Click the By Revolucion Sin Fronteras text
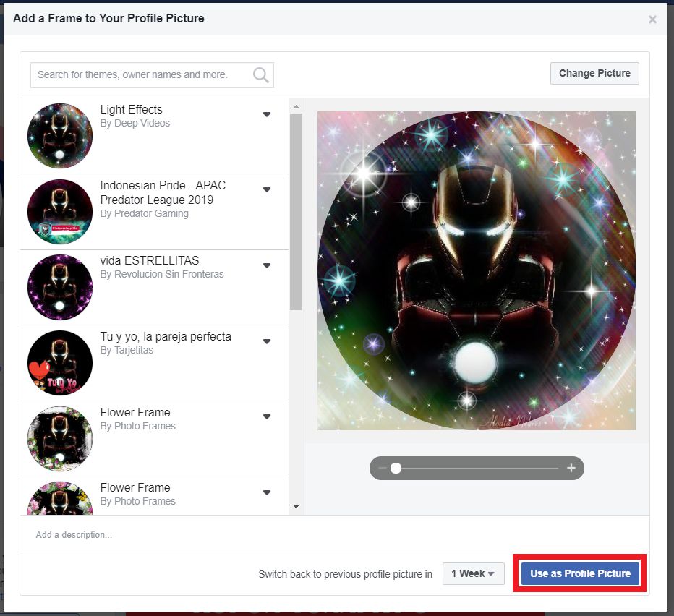 [161, 274]
